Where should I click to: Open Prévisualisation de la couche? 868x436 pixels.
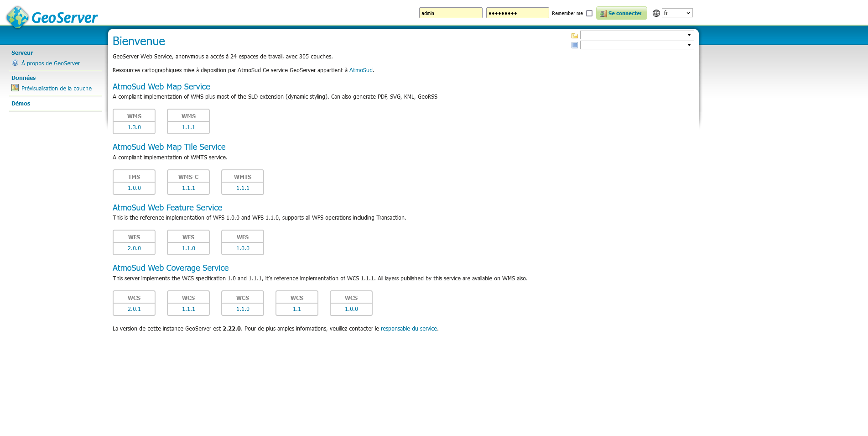[57, 89]
